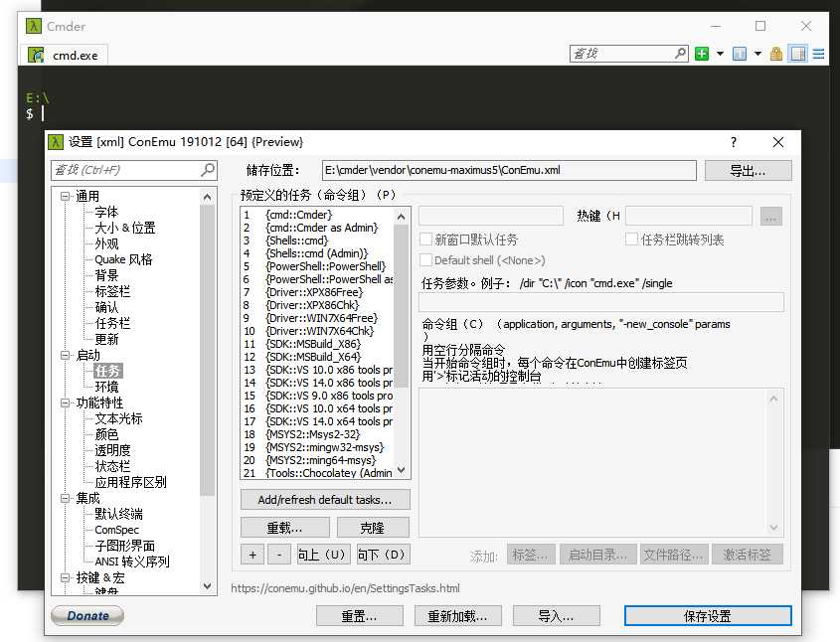The height and width of the screenshot is (642, 840).
Task: Select ANSI 转义序列 in settings tree
Action: pyautogui.click(x=132, y=562)
